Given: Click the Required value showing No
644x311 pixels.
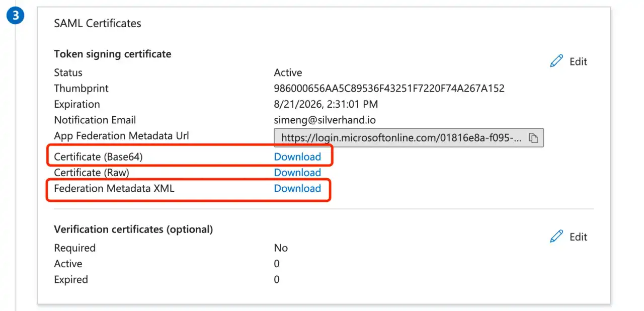Looking at the screenshot, I should click(x=281, y=248).
